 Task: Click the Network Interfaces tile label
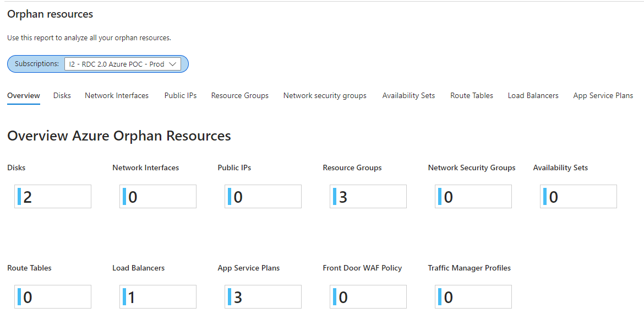(146, 167)
